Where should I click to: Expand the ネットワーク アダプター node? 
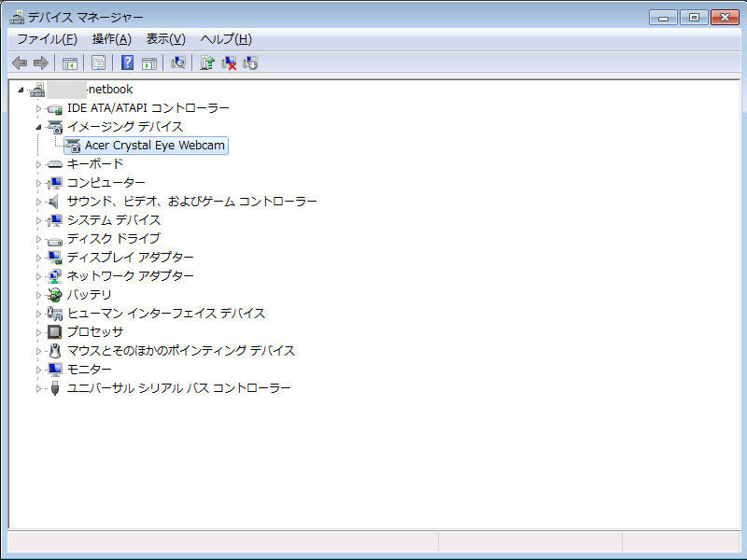36,276
